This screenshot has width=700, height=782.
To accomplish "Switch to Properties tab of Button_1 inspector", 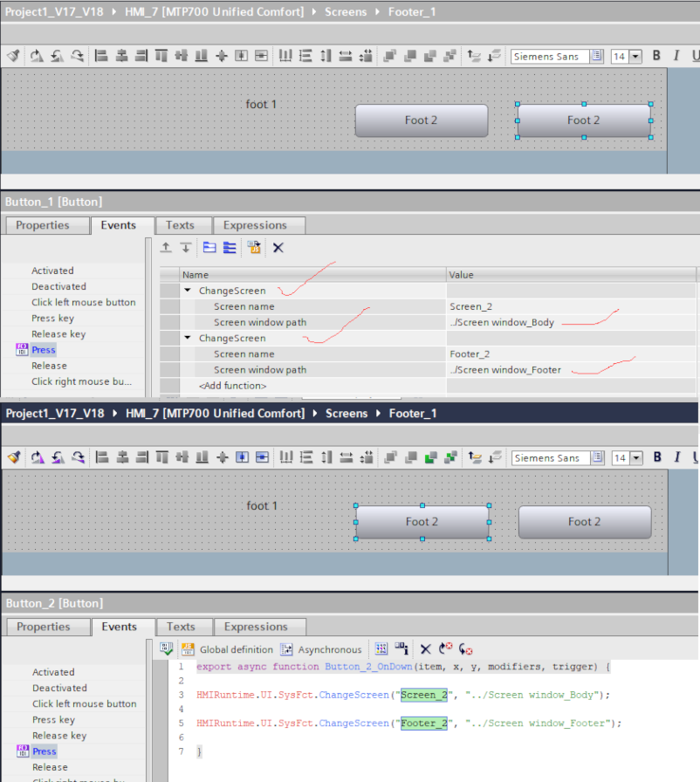I will [42, 225].
